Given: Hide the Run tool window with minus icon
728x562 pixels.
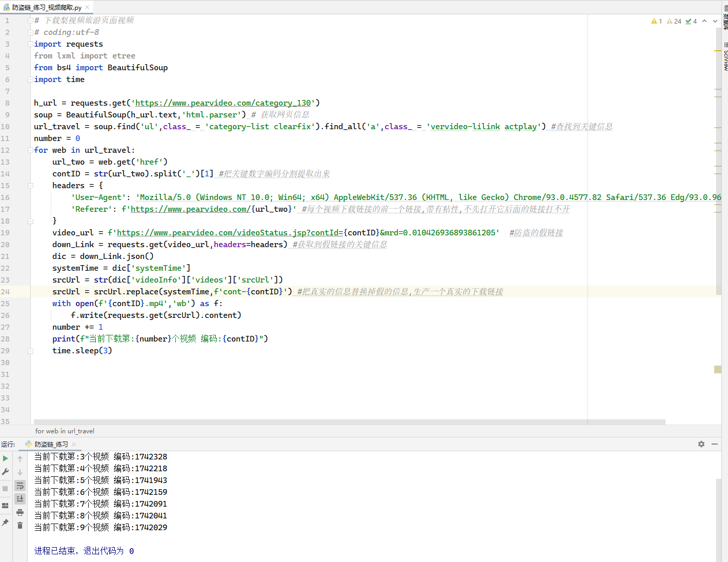Looking at the screenshot, I should pos(715,444).
